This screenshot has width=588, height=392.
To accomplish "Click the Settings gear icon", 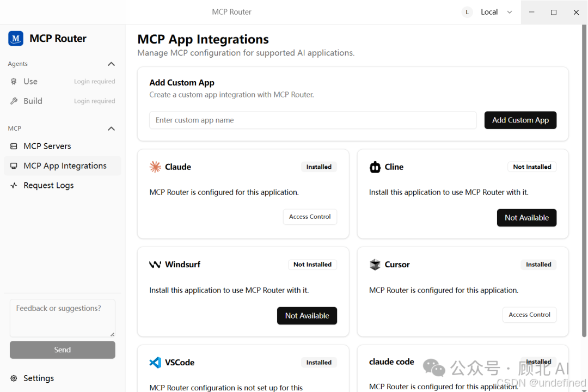I will click(x=14, y=378).
